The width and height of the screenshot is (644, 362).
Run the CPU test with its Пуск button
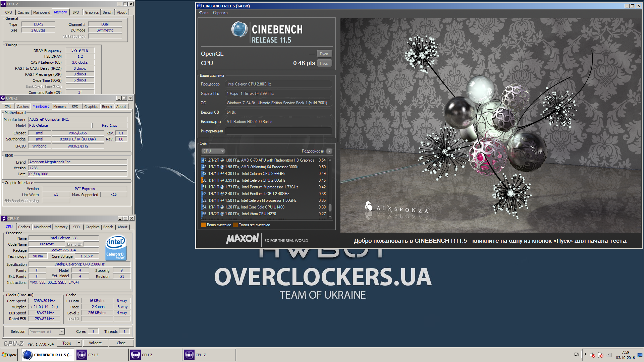[324, 63]
